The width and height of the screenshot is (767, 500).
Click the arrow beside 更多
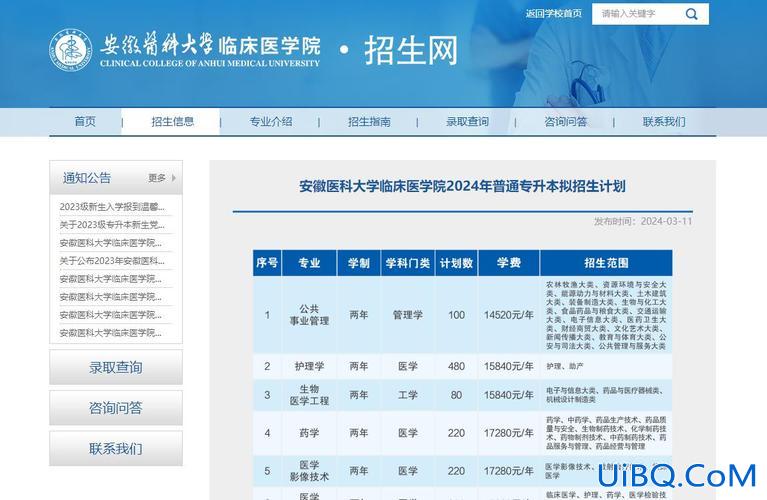point(174,178)
